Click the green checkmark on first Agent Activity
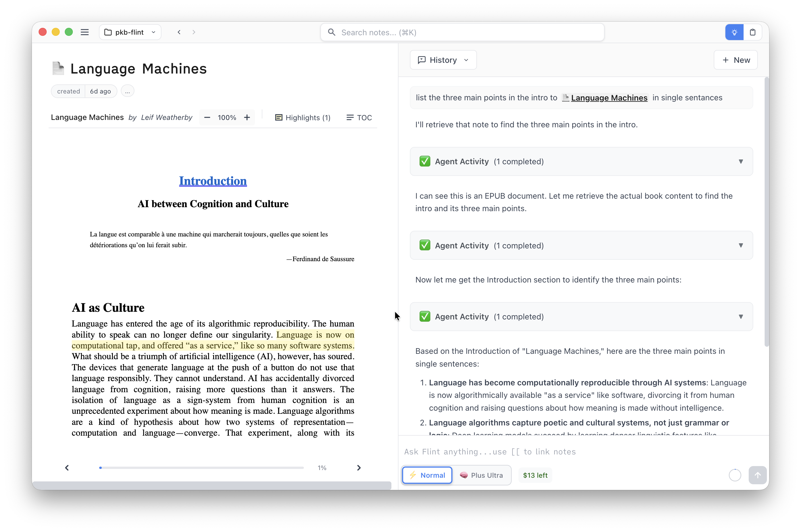This screenshot has width=801, height=532. 425,161
